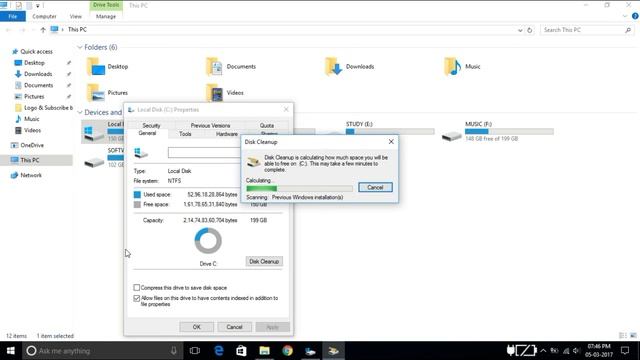This screenshot has height=360, width=640.
Task: Open the Downloads folder icon
Action: coord(333,67)
